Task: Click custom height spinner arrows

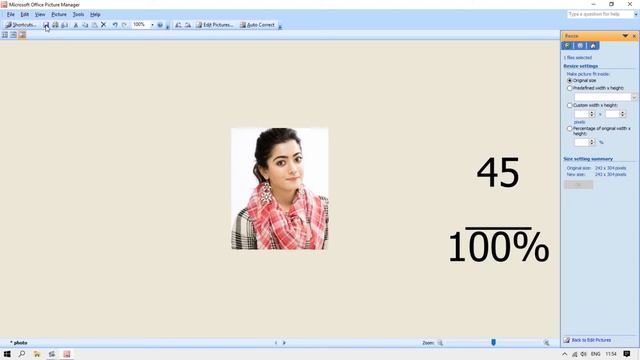Action: click(622, 114)
